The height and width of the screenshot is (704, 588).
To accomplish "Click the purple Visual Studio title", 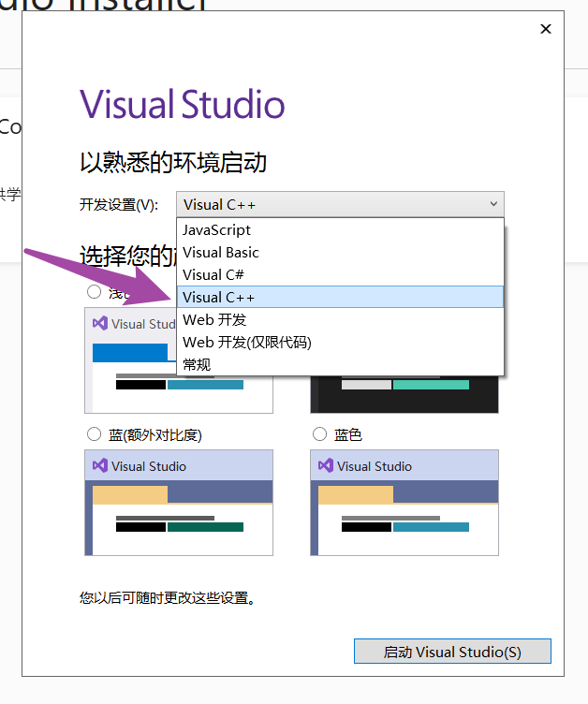I will click(183, 104).
